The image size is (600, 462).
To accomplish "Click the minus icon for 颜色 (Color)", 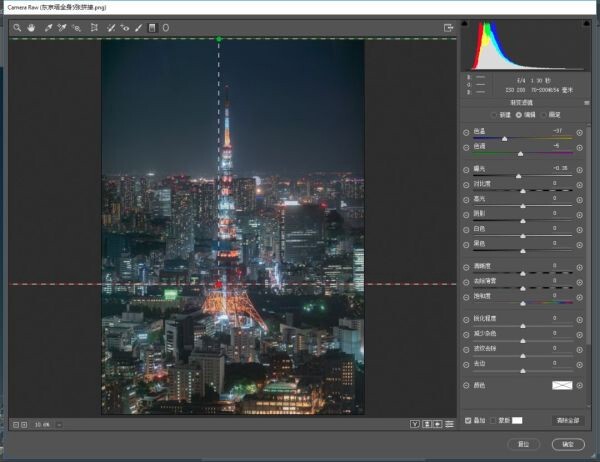I will [x=466, y=385].
